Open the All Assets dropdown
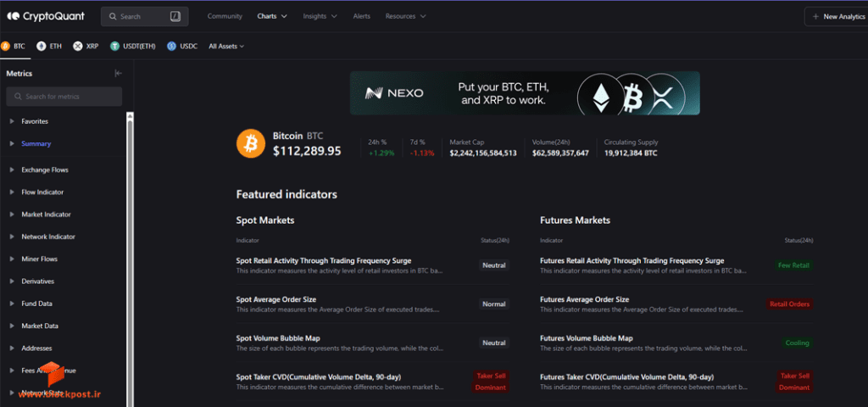 [x=226, y=47]
